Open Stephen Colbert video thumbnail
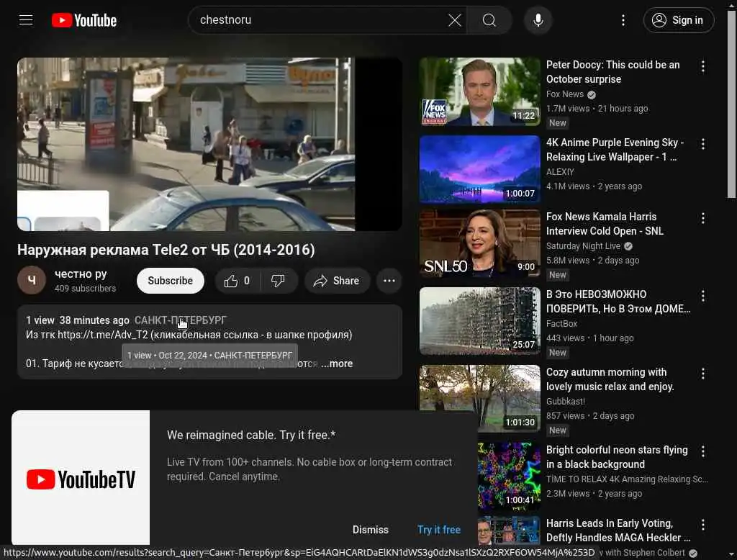Image resolution: width=737 pixels, height=560 pixels. click(x=509, y=531)
